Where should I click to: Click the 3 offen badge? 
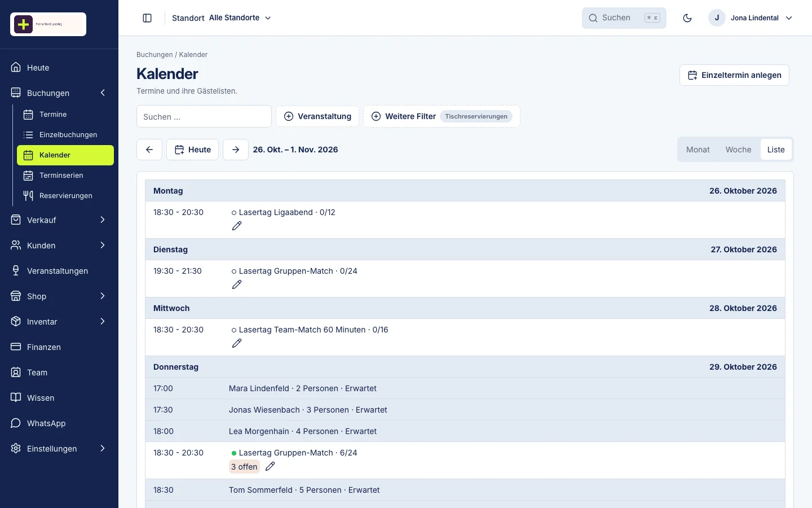click(244, 467)
